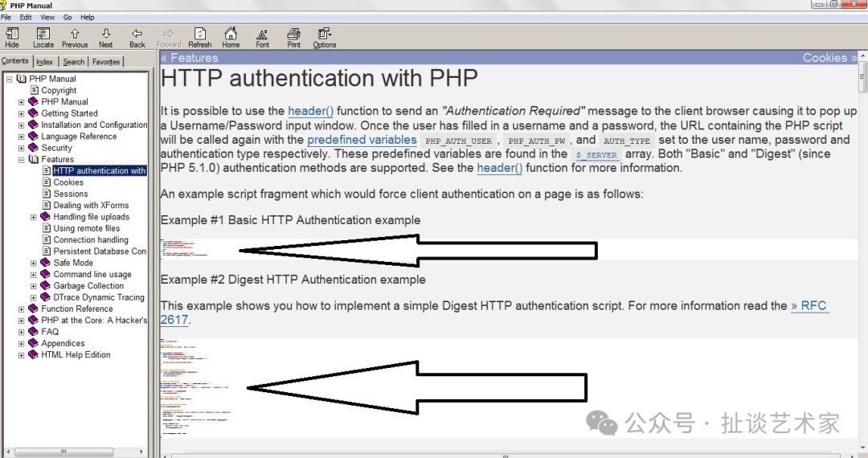Switch to the Favorites tab
Image resolution: width=868 pixels, height=458 pixels.
click(x=106, y=62)
